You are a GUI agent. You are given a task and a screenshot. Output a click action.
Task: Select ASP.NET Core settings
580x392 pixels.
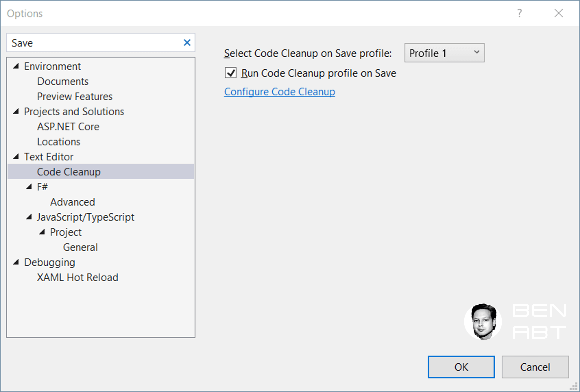click(x=68, y=126)
